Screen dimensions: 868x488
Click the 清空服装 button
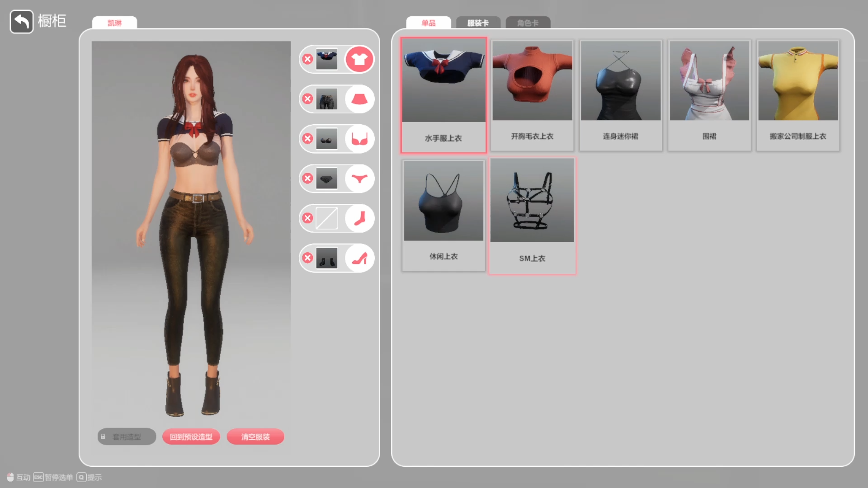pyautogui.click(x=255, y=436)
